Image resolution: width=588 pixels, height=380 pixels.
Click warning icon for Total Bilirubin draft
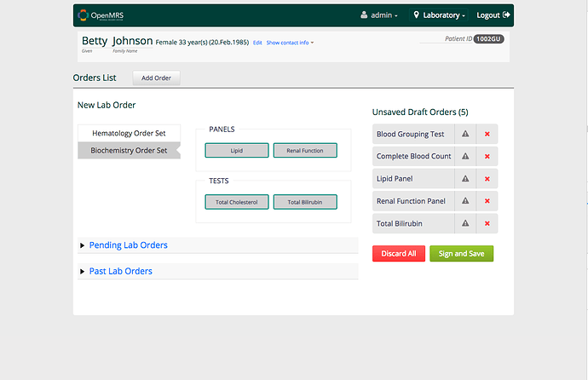coord(465,223)
